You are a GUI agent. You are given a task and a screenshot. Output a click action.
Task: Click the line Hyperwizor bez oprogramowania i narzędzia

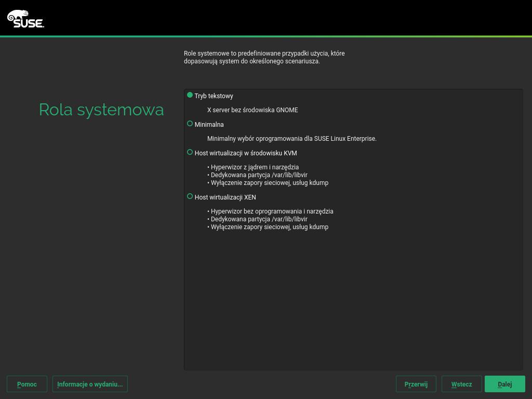point(270,211)
